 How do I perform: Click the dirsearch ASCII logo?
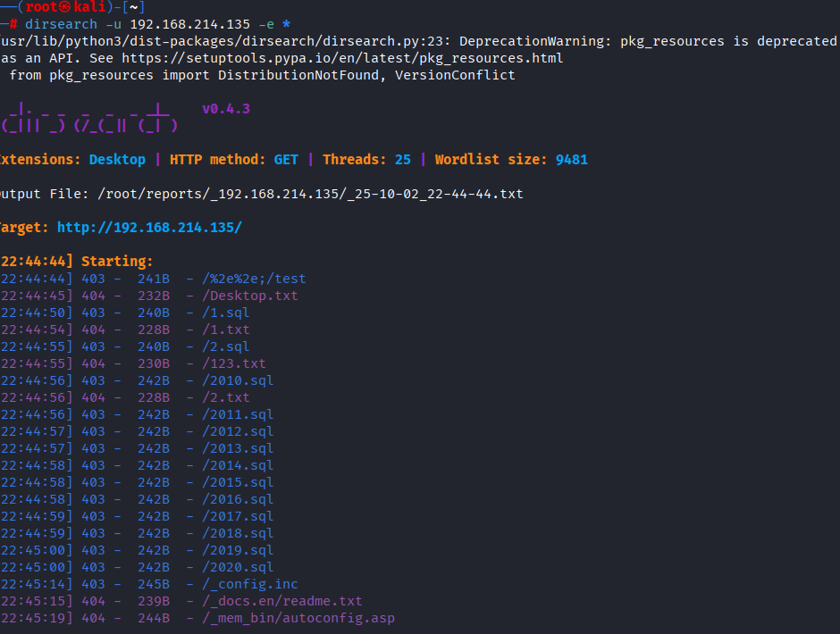coord(89,118)
